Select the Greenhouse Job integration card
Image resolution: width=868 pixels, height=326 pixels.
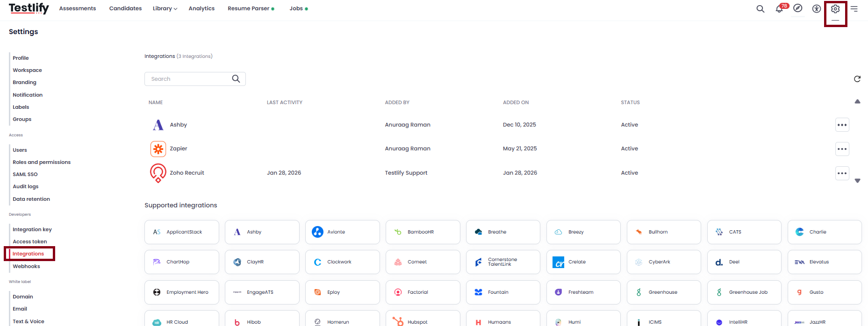744,292
